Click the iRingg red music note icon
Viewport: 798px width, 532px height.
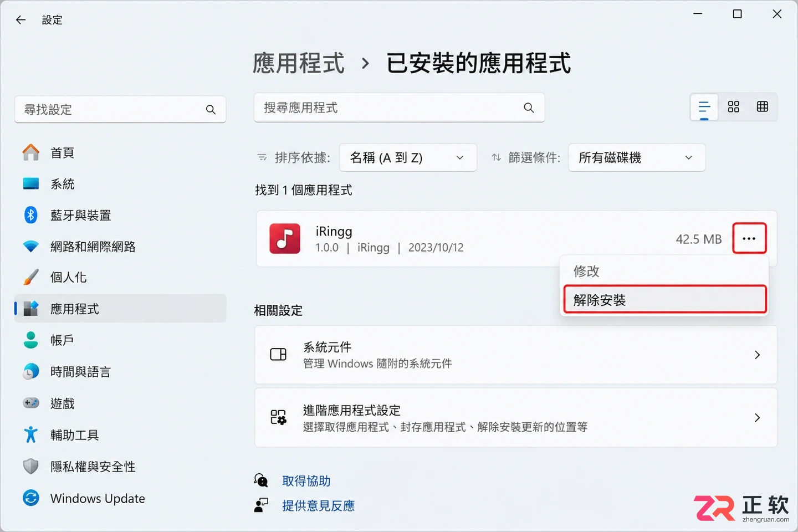(x=285, y=238)
